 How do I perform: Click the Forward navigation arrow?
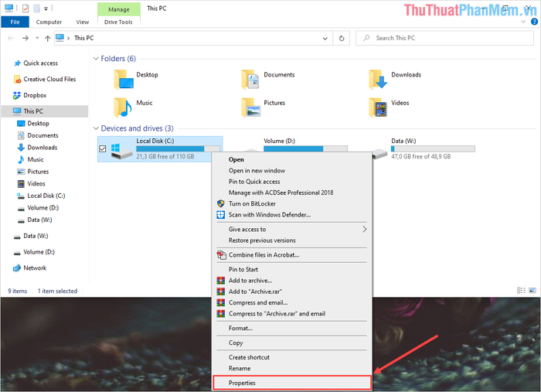[x=26, y=39]
